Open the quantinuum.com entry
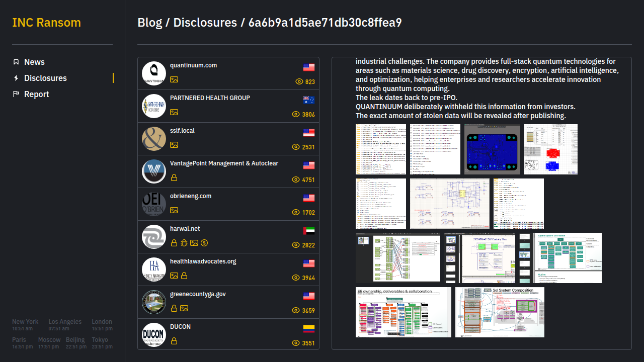 coord(228,73)
